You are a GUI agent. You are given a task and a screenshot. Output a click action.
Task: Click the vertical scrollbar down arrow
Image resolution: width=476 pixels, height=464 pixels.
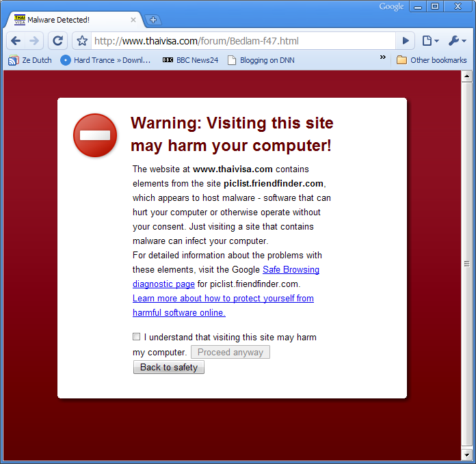tap(466, 454)
